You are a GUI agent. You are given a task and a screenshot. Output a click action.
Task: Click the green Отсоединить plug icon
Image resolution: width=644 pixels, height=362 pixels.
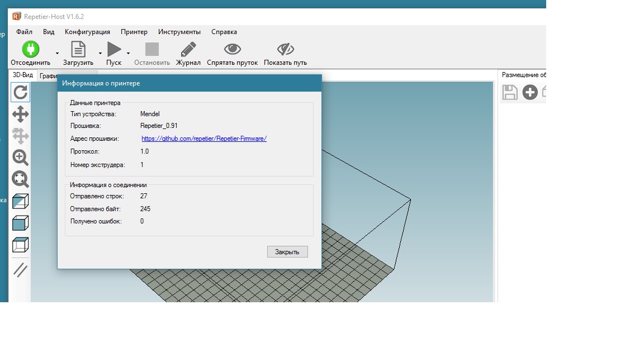(31, 49)
